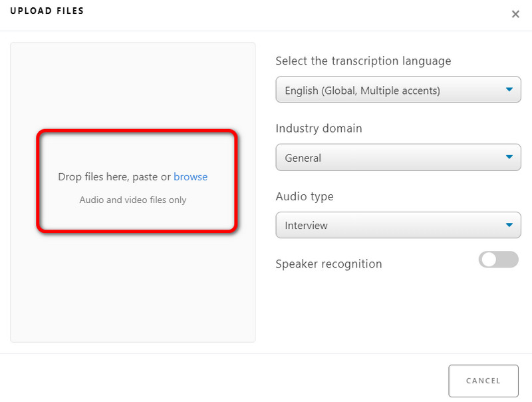Click the 'Drop files here, paste or' text
The image size is (532, 402).
click(114, 177)
